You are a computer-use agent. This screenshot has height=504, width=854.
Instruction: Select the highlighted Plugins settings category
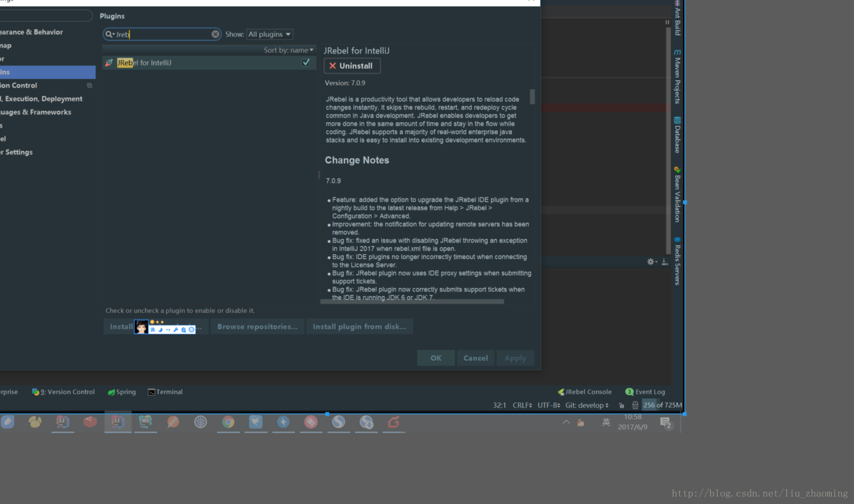tap(48, 72)
